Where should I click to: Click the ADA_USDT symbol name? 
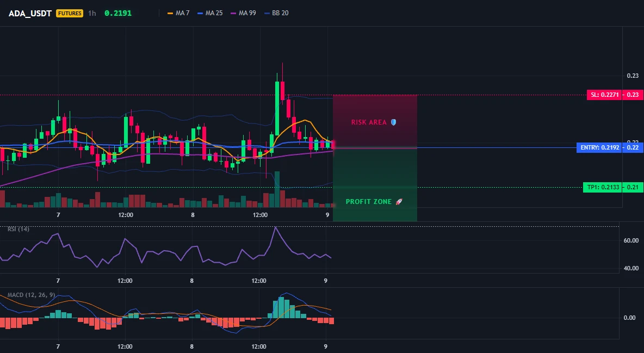(30, 13)
